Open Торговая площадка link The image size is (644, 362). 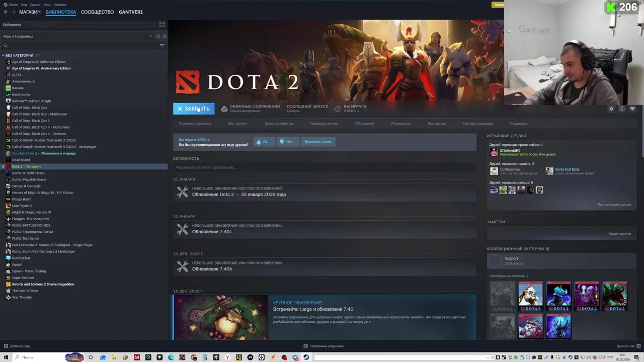pyautogui.click(x=478, y=123)
